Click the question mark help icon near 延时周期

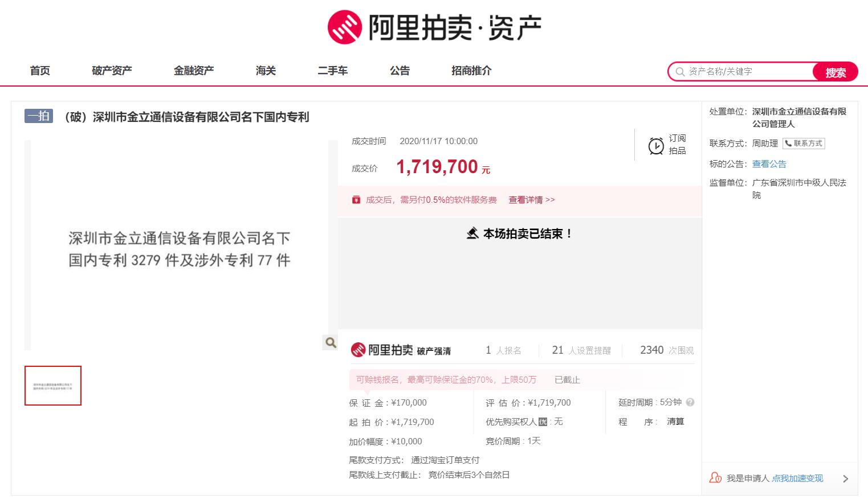click(690, 402)
